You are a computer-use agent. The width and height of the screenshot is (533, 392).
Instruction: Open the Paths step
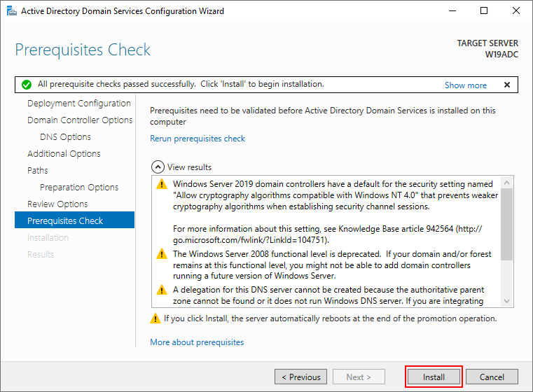coord(38,170)
